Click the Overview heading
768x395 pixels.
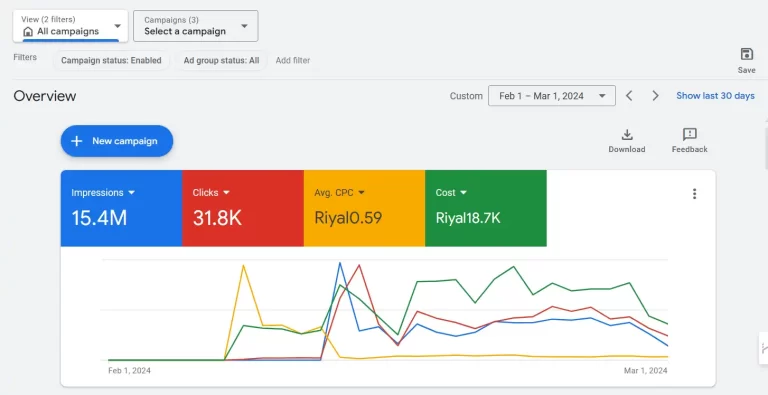pyautogui.click(x=45, y=96)
